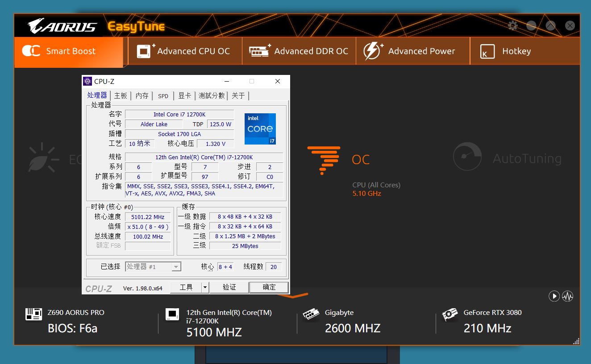The image size is (591, 364).
Task: Click the AutoTuning mode label
Action: tap(527, 158)
